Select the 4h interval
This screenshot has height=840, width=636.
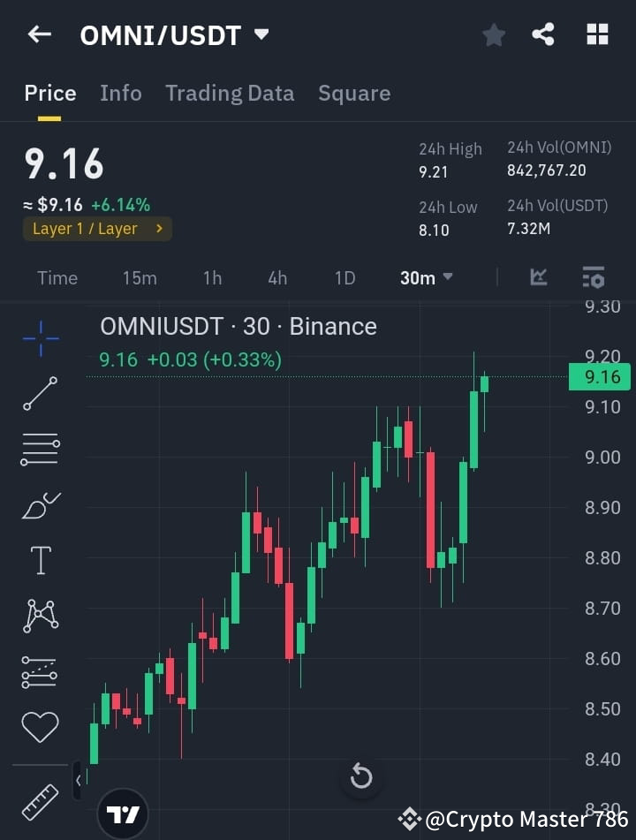[x=277, y=278]
